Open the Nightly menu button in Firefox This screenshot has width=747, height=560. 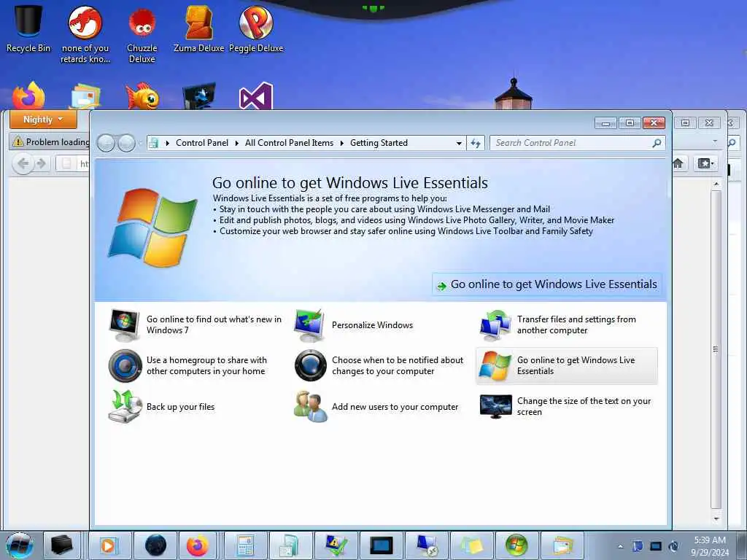pos(43,120)
